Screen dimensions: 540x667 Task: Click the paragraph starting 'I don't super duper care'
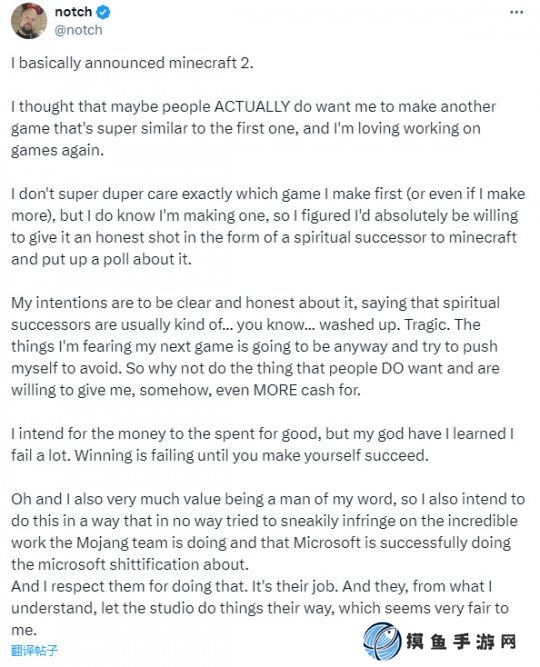(268, 226)
